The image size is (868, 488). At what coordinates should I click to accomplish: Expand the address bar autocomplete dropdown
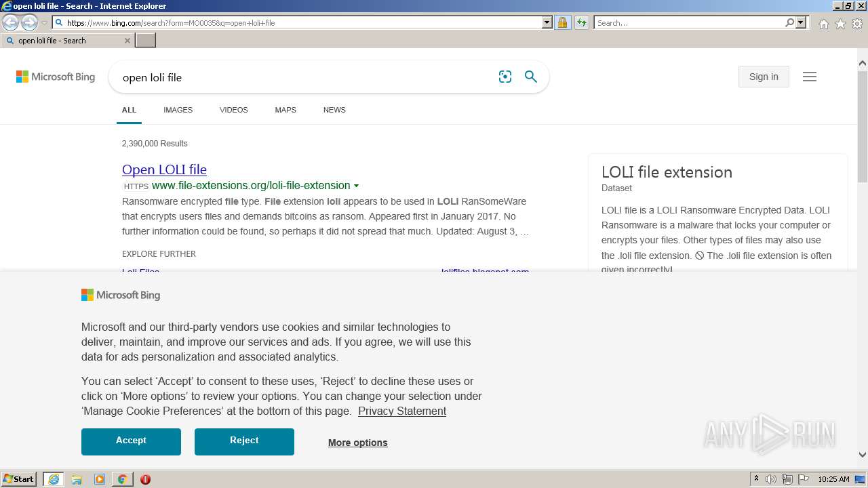tap(547, 22)
